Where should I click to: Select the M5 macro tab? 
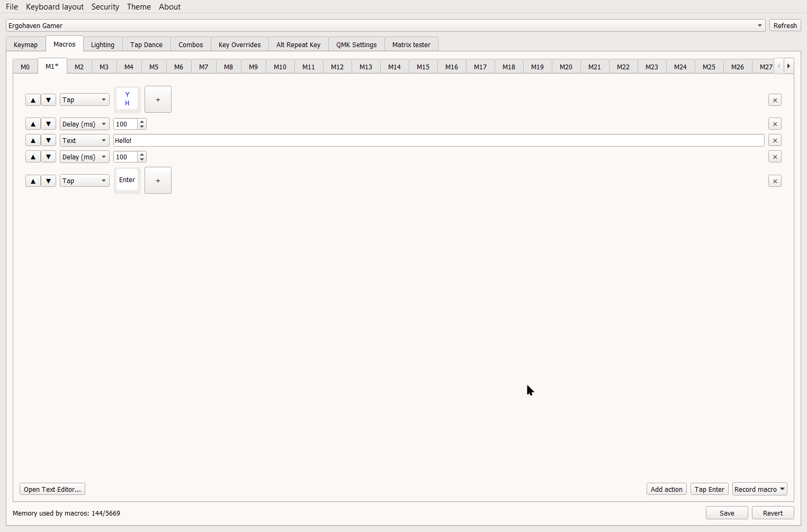click(x=154, y=67)
